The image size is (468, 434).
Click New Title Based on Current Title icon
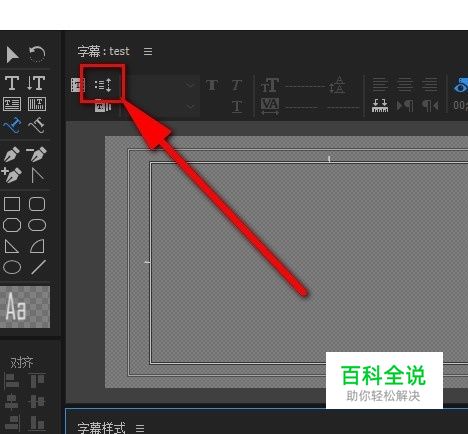(78, 85)
